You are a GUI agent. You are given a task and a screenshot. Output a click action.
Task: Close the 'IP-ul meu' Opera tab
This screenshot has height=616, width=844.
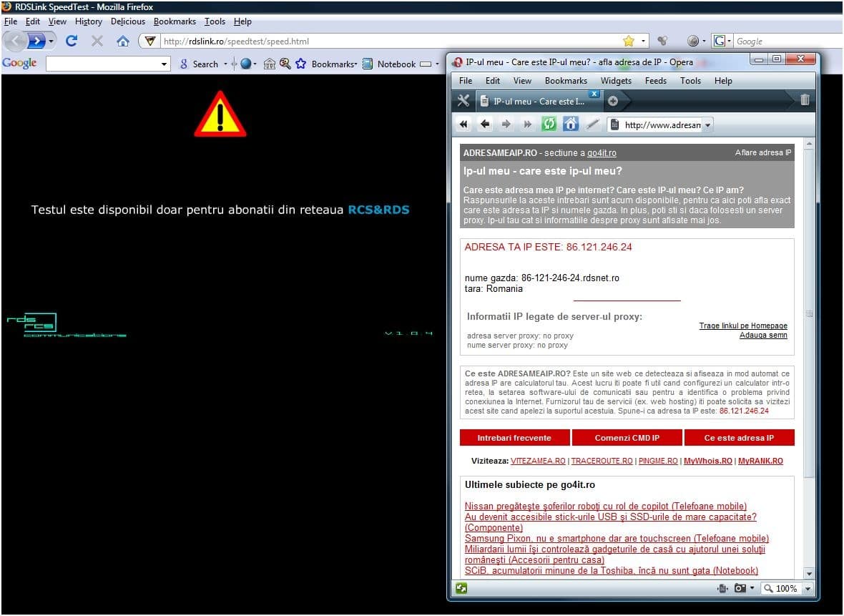coord(594,94)
